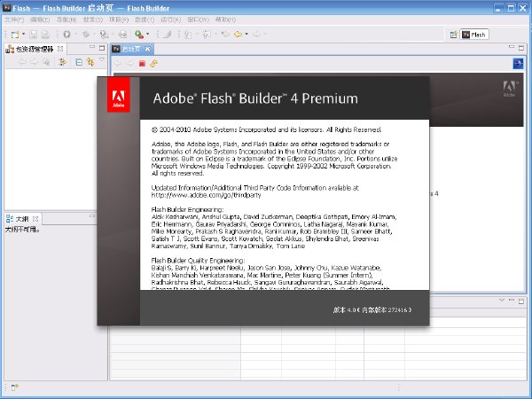Open the 窗口(W) menu
Viewport: 532px width, 399px height.
pos(198,20)
